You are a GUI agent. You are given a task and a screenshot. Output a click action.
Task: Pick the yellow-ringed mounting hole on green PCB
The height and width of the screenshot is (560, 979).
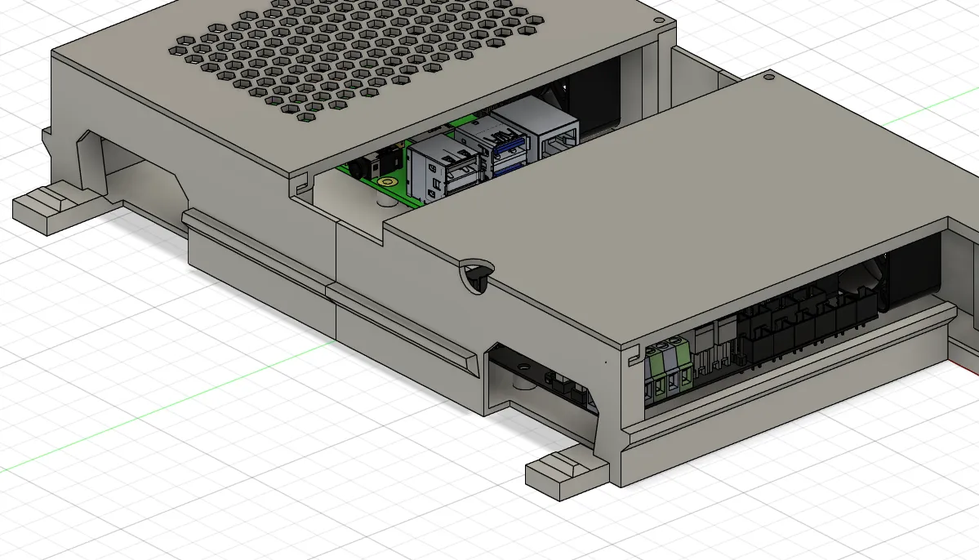click(389, 182)
